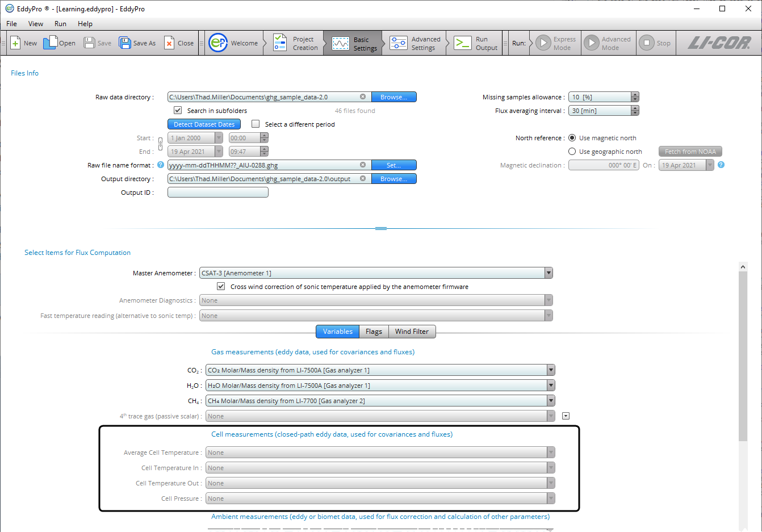The height and width of the screenshot is (532, 762).
Task: Open help for magnetic declination date
Action: pos(721,165)
